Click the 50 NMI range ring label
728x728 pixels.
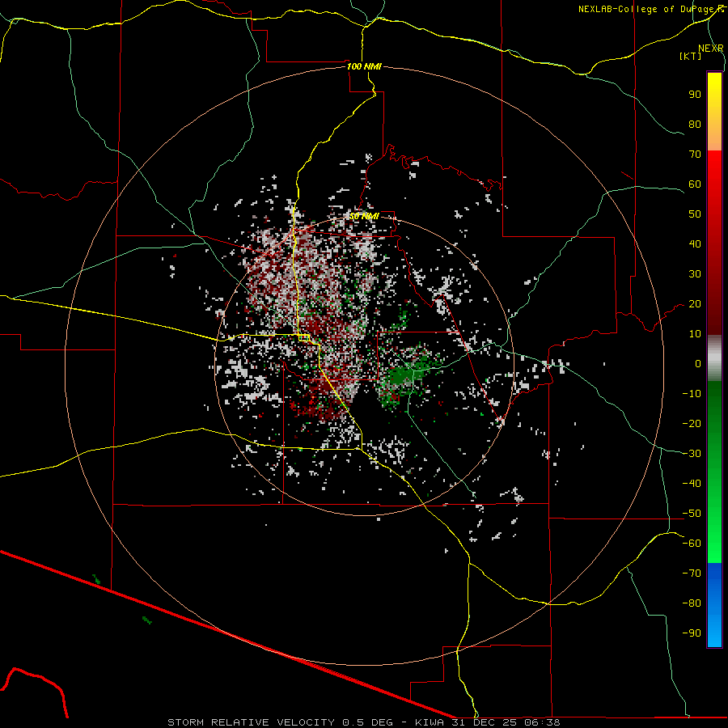[x=364, y=216]
